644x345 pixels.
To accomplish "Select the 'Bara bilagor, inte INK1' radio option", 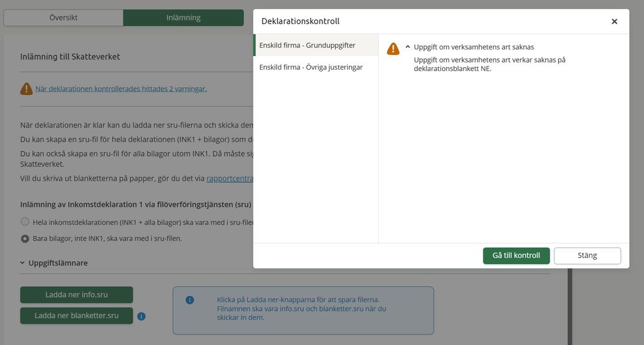I will (x=25, y=239).
